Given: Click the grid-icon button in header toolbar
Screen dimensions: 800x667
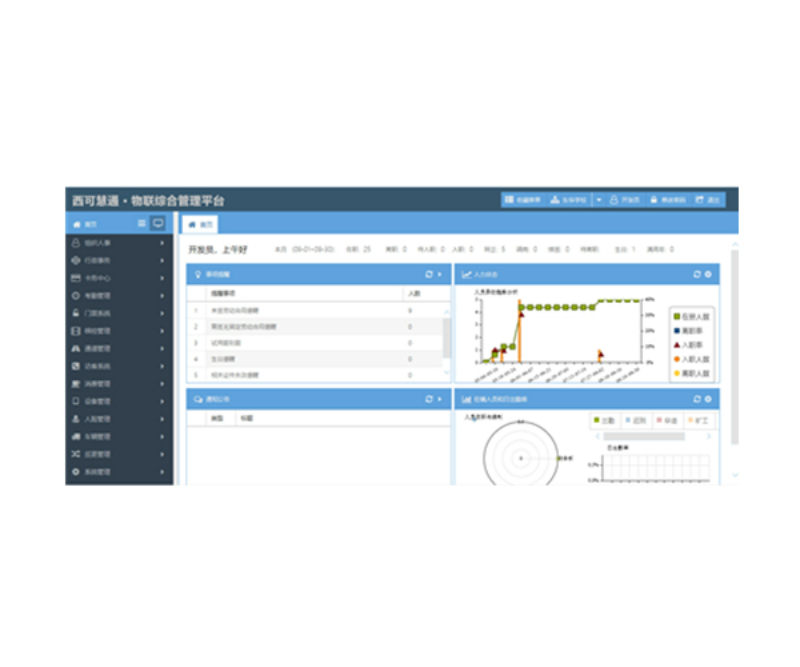Looking at the screenshot, I should point(522,200).
